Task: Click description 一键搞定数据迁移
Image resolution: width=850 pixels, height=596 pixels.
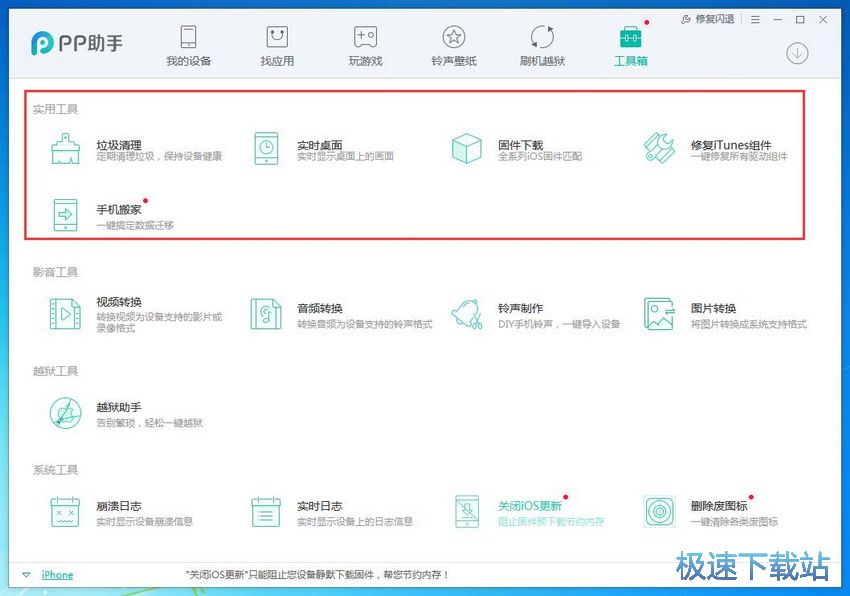Action: (135, 225)
